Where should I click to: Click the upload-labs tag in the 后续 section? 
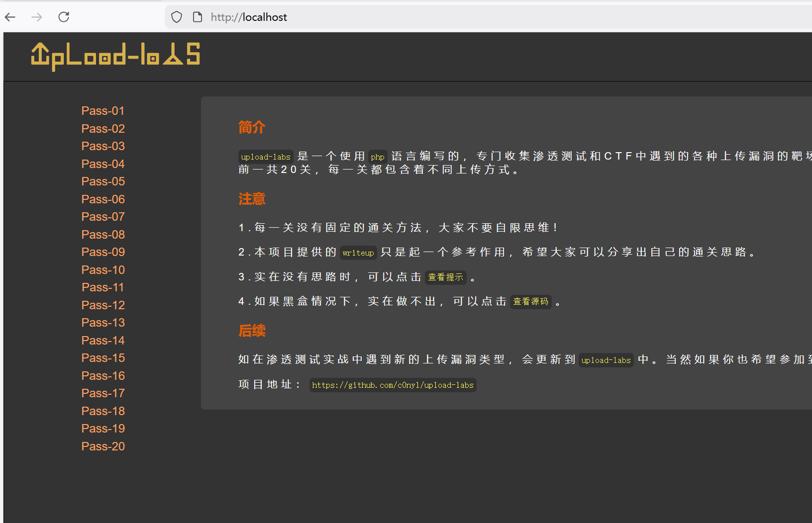[x=606, y=360]
